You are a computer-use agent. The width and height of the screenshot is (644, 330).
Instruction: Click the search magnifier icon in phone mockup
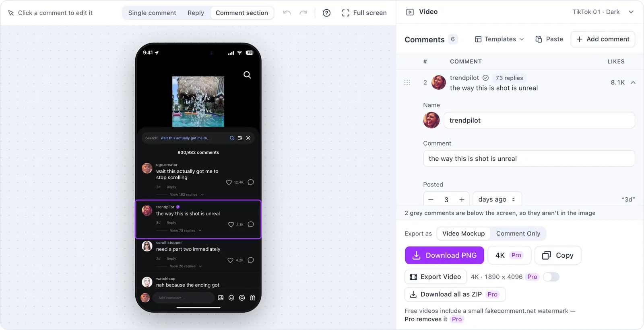(x=247, y=75)
